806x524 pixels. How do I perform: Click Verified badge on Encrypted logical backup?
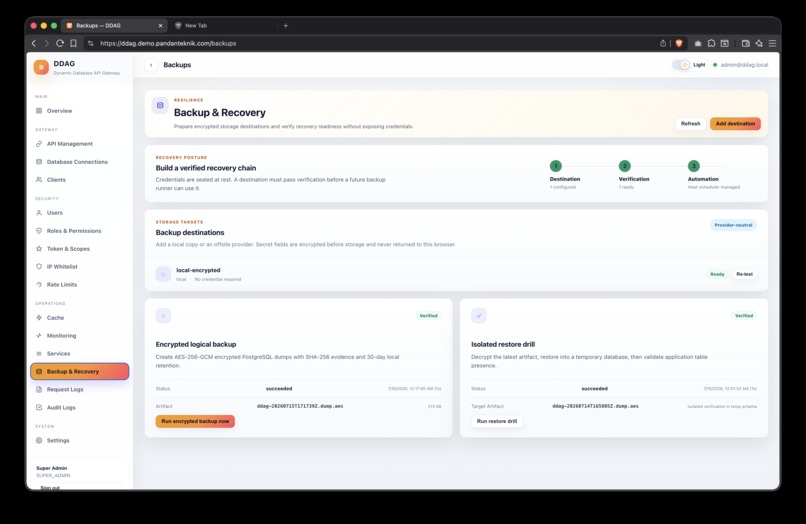(428, 316)
